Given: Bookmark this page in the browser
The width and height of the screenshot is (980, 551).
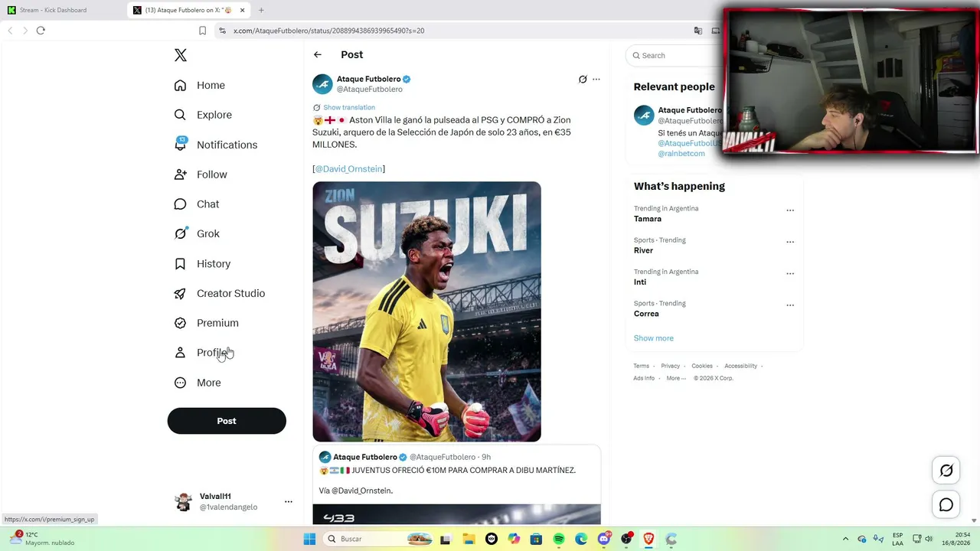Looking at the screenshot, I should click(x=202, y=31).
